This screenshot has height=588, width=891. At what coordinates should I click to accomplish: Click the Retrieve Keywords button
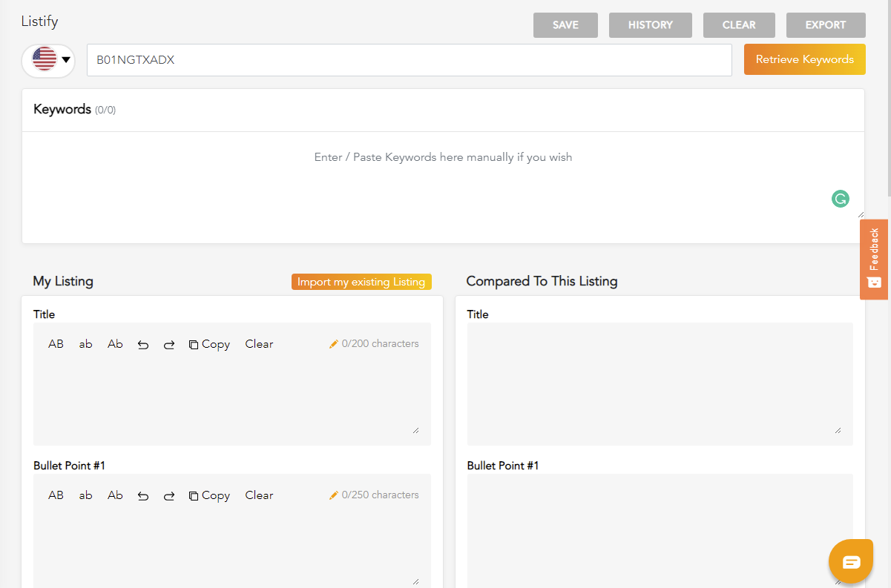(x=805, y=59)
